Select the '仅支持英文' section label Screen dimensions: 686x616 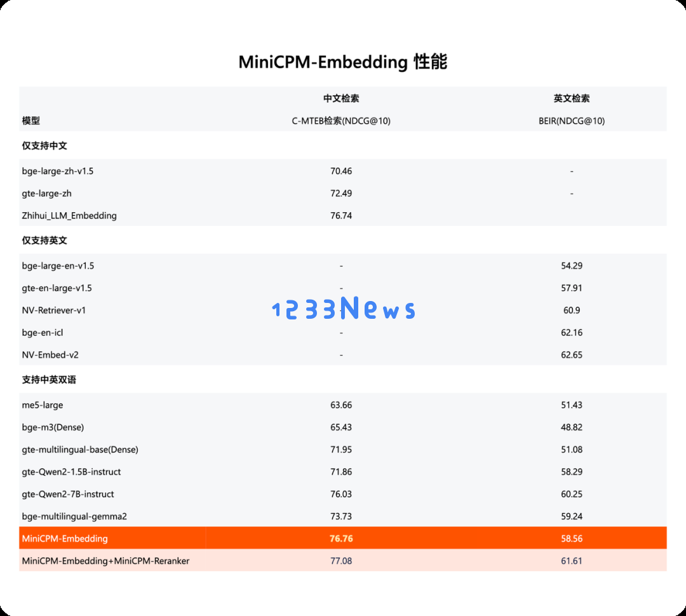pos(44,240)
